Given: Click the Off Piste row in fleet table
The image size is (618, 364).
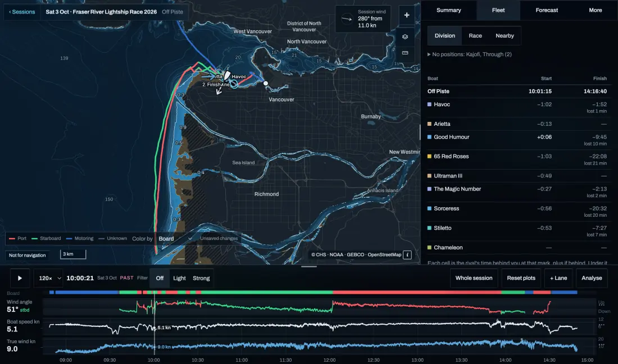Looking at the screenshot, I should pos(517,91).
